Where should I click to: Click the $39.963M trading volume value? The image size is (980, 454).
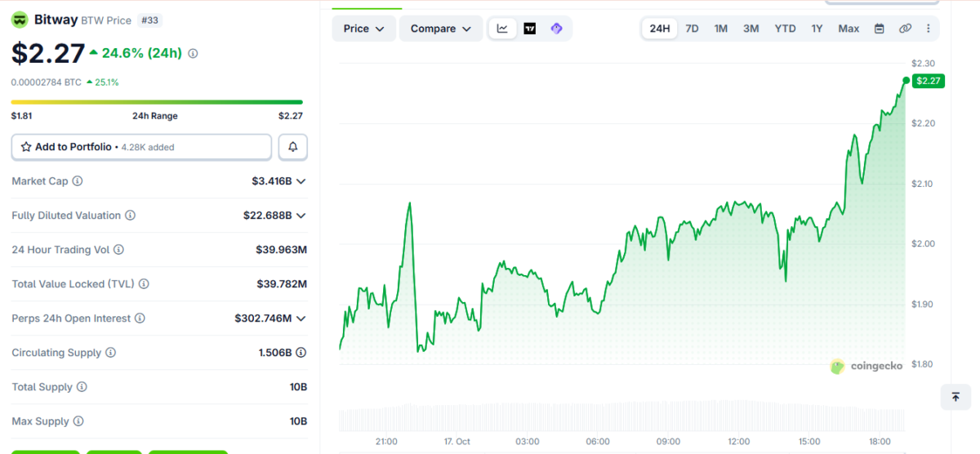pos(281,250)
